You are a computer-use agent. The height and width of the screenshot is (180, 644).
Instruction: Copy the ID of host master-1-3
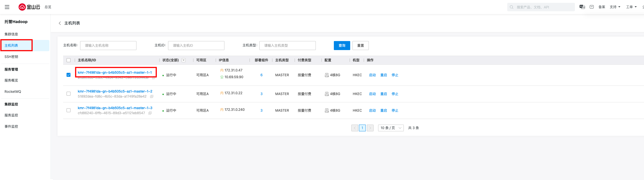coord(150,113)
